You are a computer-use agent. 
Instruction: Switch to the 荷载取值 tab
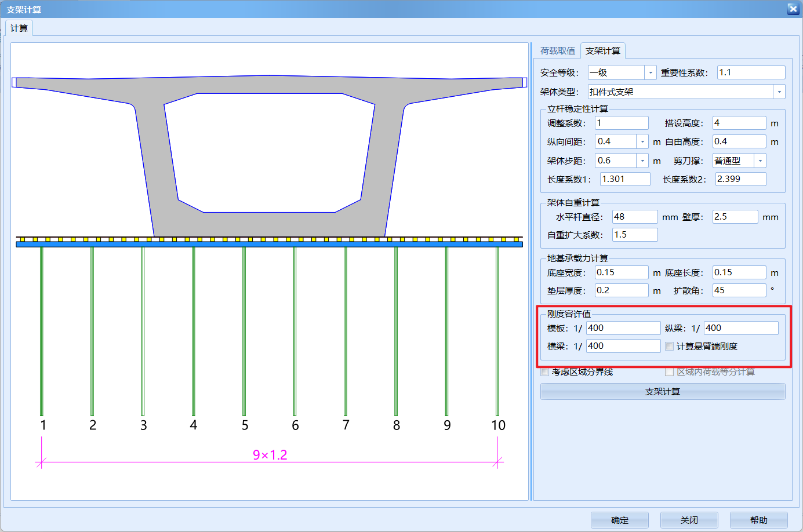click(x=557, y=51)
